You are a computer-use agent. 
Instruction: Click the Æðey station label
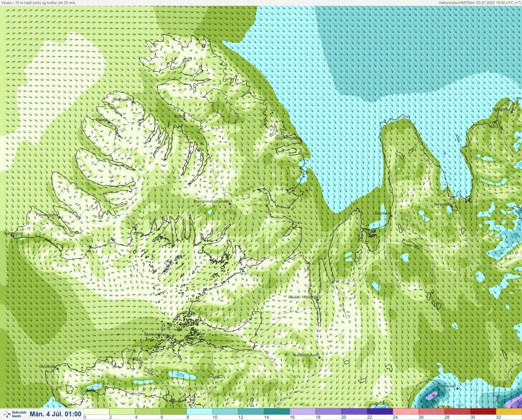[x=178, y=116]
